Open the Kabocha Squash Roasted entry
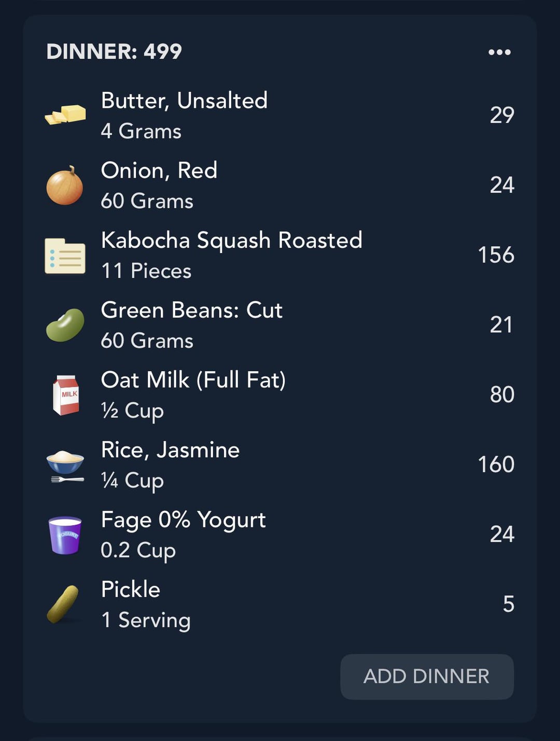Viewport: 560px width, 741px height. click(280, 255)
